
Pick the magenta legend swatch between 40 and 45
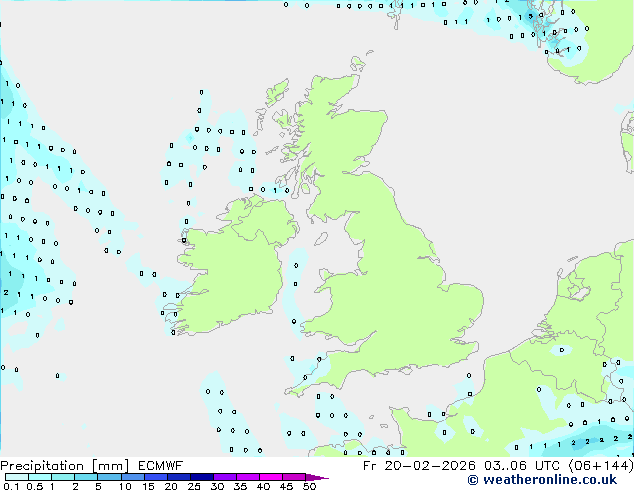(271, 477)
